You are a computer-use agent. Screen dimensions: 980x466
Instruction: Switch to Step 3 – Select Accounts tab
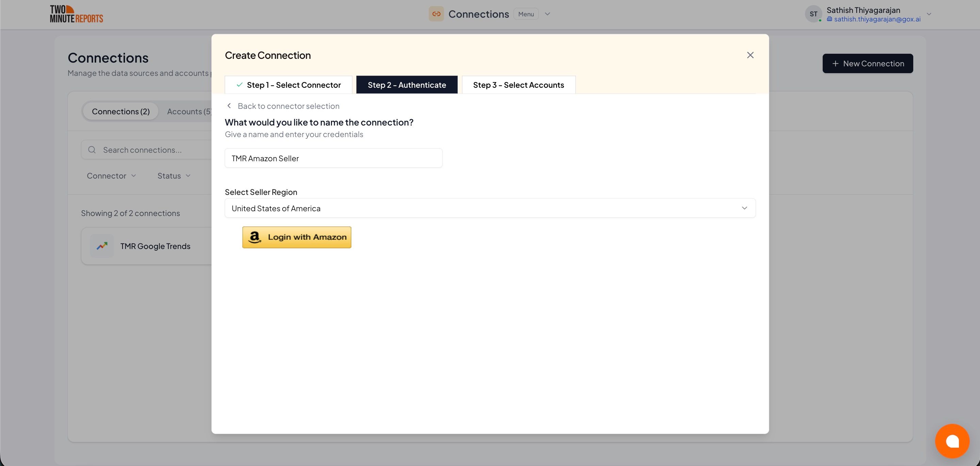(518, 85)
